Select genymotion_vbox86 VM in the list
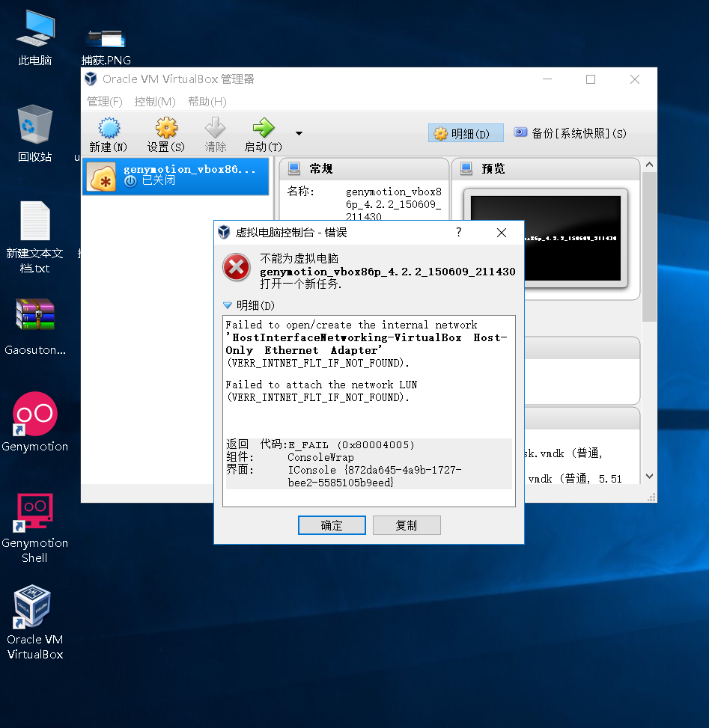 [x=176, y=177]
